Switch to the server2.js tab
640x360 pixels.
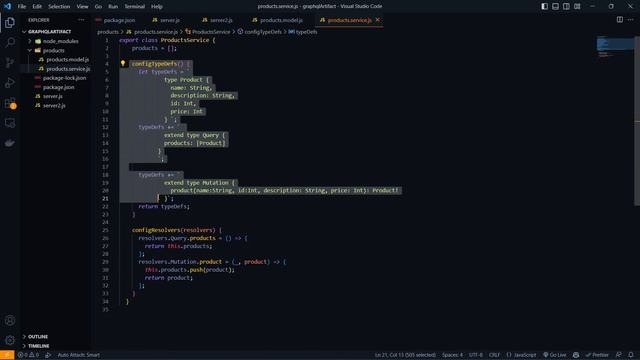click(x=221, y=20)
